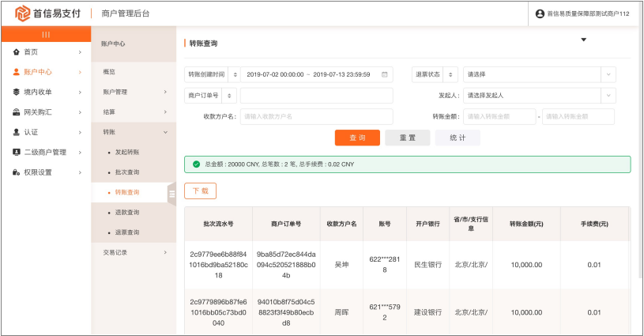Open the 请选择发起人 dropdown
This screenshot has height=336, width=644.
pyautogui.click(x=540, y=96)
